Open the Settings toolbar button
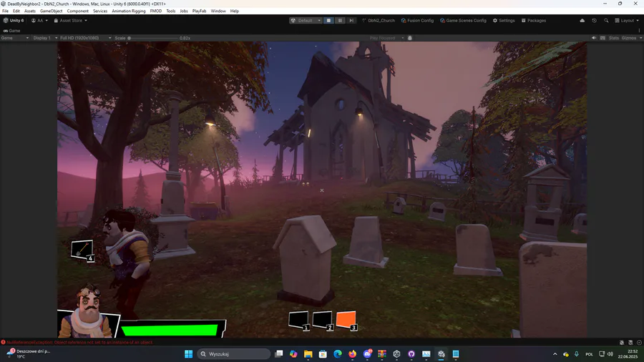Viewport: 644px width, 362px height. (x=504, y=21)
